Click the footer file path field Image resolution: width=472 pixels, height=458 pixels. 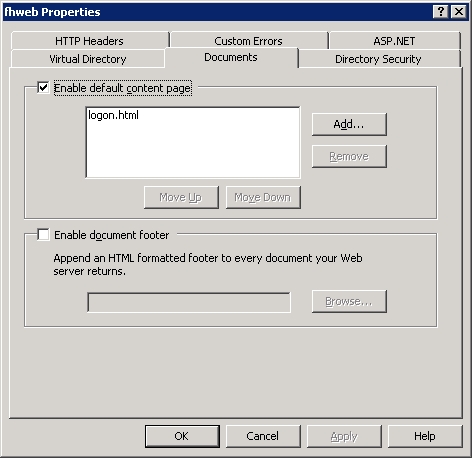189,302
